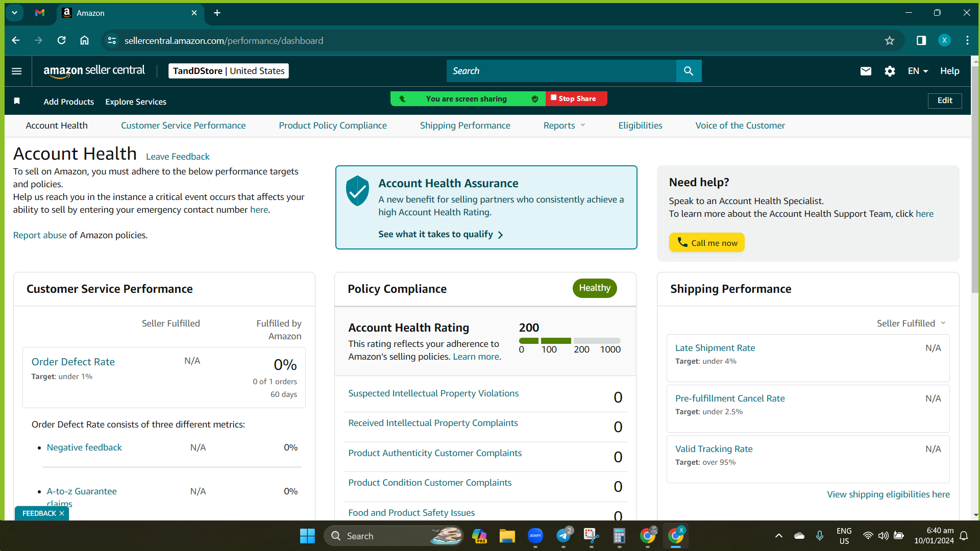Click Add Products
980x551 pixels.
coord(69,102)
